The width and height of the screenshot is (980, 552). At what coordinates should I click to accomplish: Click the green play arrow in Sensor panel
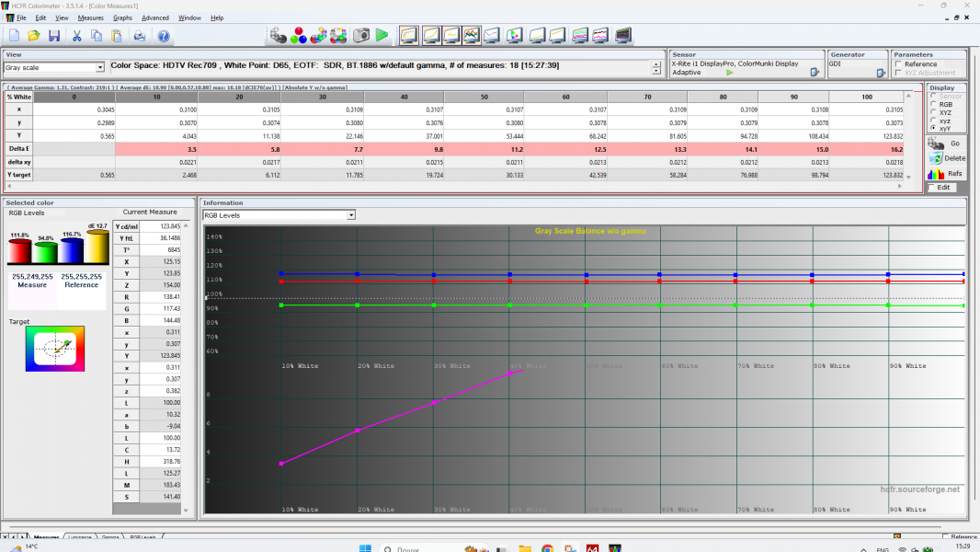pyautogui.click(x=729, y=73)
